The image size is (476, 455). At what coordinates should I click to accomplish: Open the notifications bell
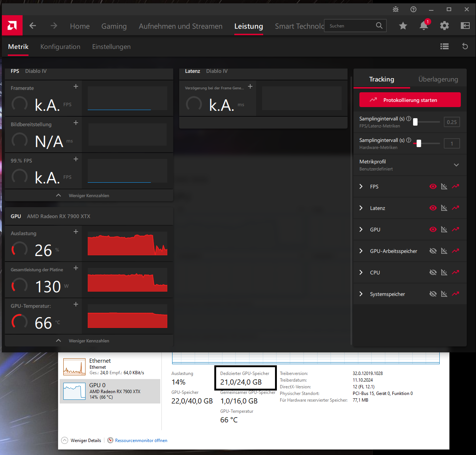pyautogui.click(x=424, y=26)
